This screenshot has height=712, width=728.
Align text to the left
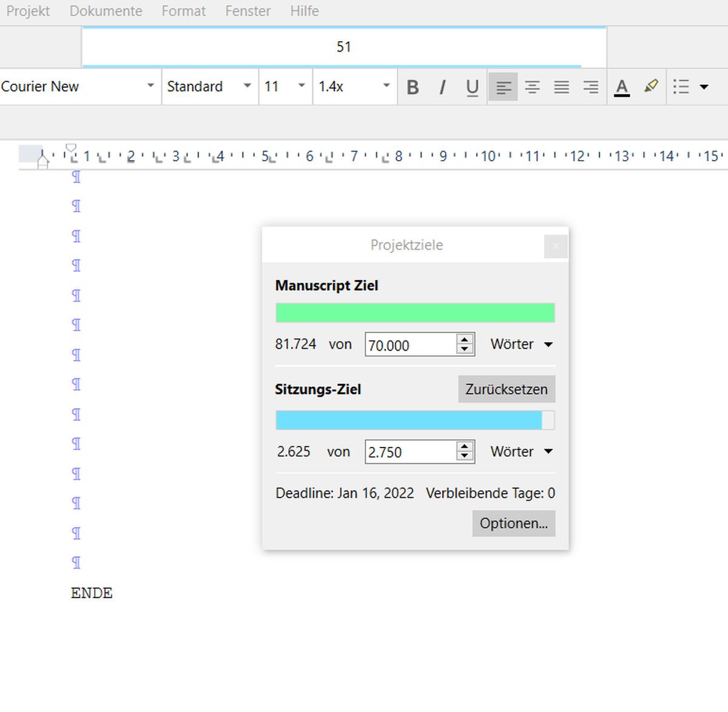click(503, 87)
